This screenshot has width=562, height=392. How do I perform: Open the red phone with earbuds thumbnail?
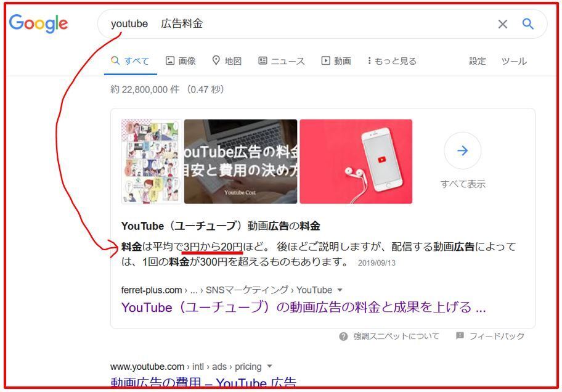pos(356,161)
